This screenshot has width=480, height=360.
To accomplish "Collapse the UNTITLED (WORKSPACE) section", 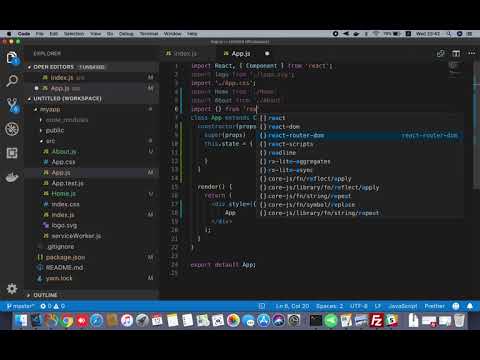I will point(67,99).
